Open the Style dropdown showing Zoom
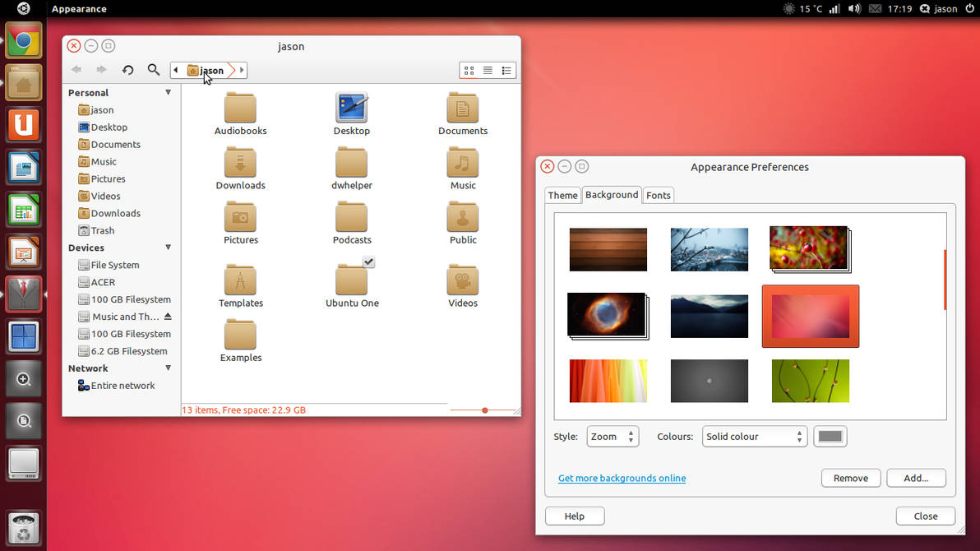 (x=612, y=437)
